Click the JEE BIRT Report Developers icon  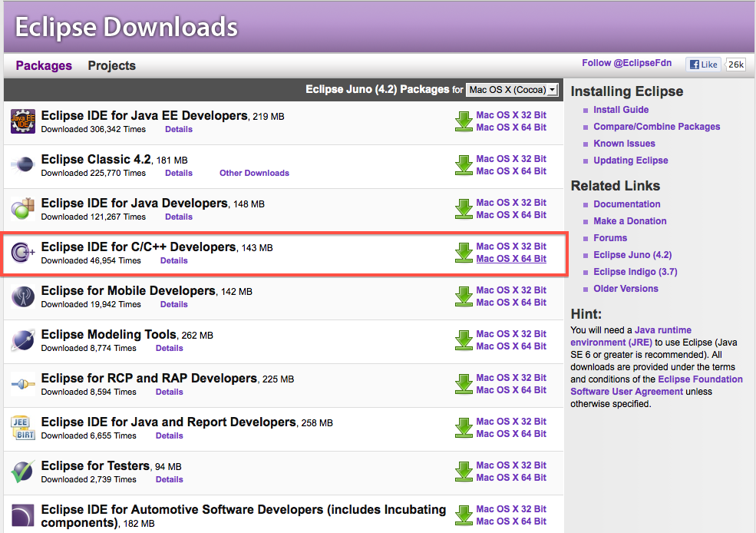[x=23, y=428]
